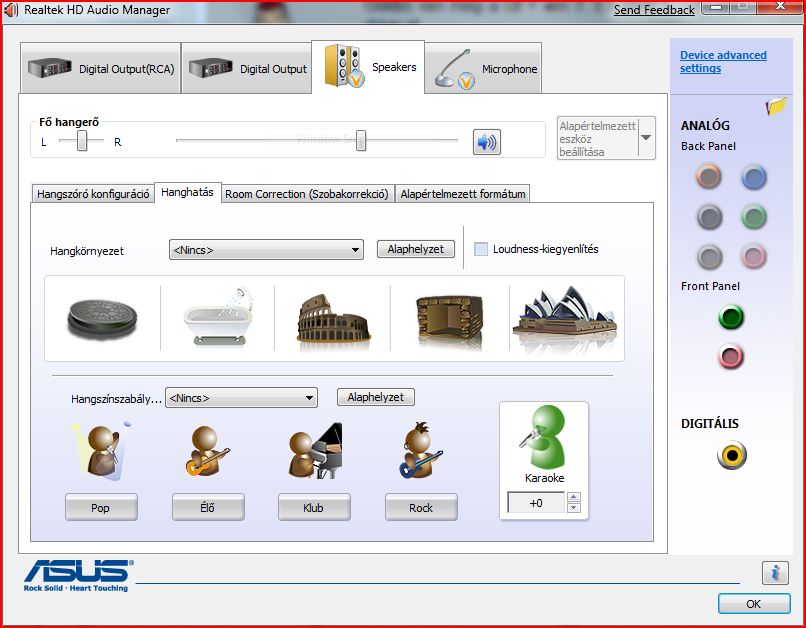
Task: Open the Device advanced settings link
Action: point(723,62)
